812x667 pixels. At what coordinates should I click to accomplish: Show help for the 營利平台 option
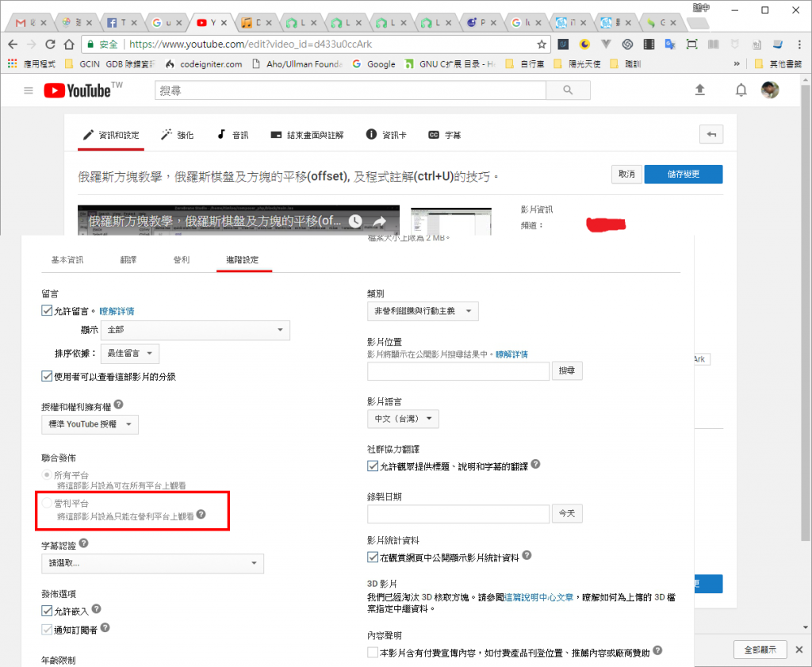tap(201, 514)
